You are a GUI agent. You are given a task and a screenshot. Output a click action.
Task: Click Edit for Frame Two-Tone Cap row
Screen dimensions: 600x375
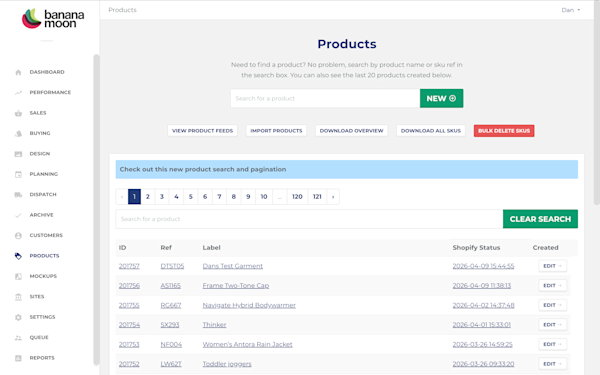553,285
